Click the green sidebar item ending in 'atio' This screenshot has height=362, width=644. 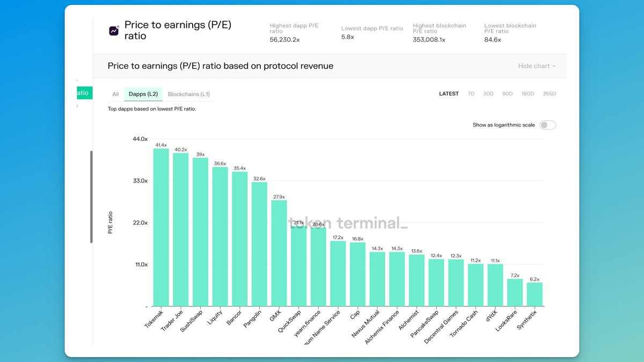(x=84, y=93)
